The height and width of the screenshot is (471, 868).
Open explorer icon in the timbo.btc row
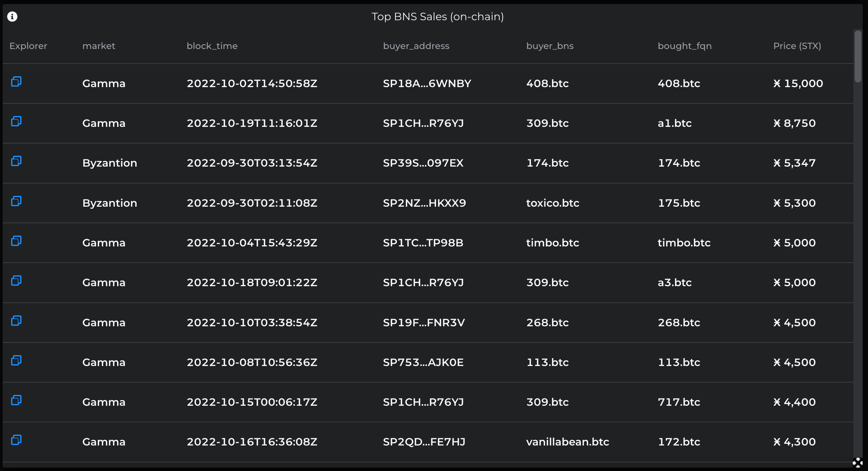pyautogui.click(x=16, y=241)
